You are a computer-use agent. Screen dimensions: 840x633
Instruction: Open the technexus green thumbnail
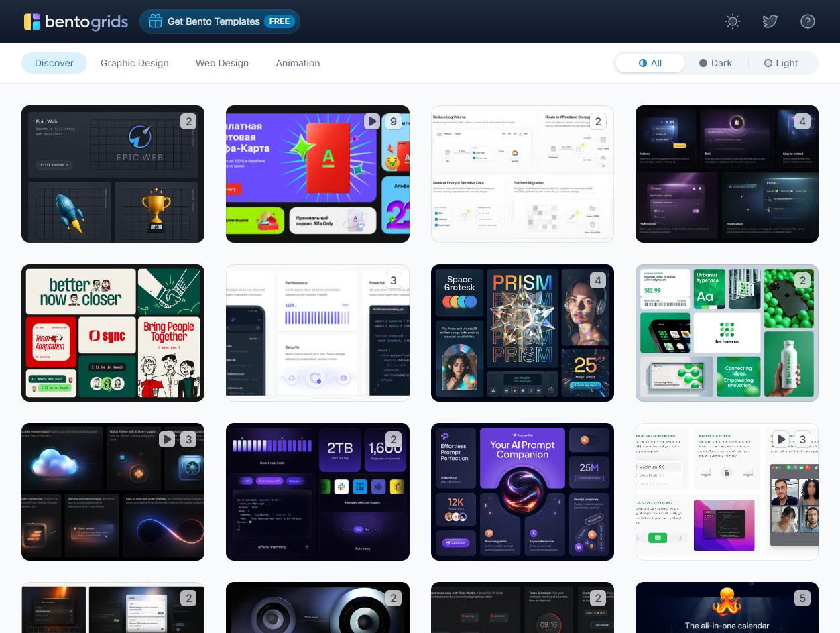coord(727,333)
